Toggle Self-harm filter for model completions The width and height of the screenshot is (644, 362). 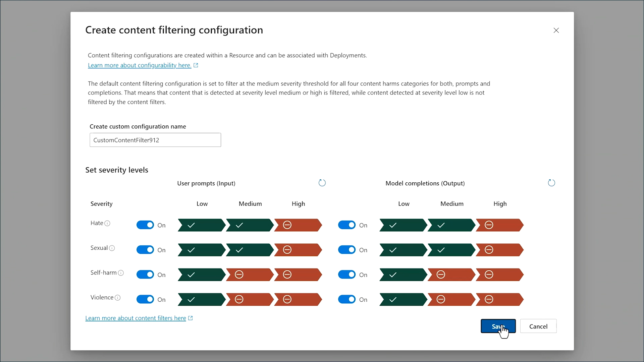(x=347, y=275)
